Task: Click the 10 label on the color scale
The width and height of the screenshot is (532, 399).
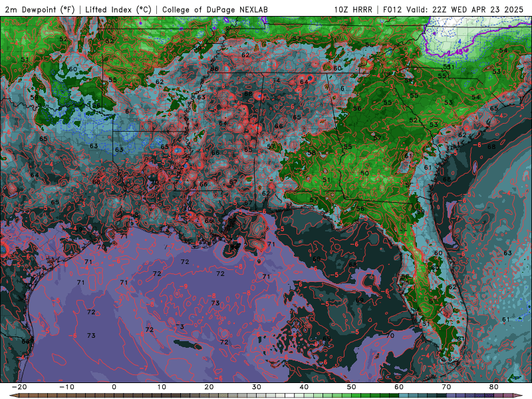Action: (x=162, y=387)
